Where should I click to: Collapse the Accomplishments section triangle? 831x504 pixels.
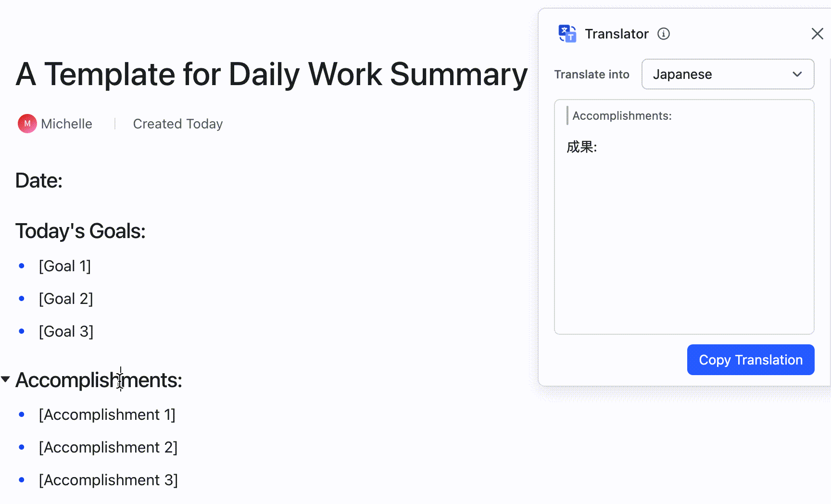tap(6, 379)
